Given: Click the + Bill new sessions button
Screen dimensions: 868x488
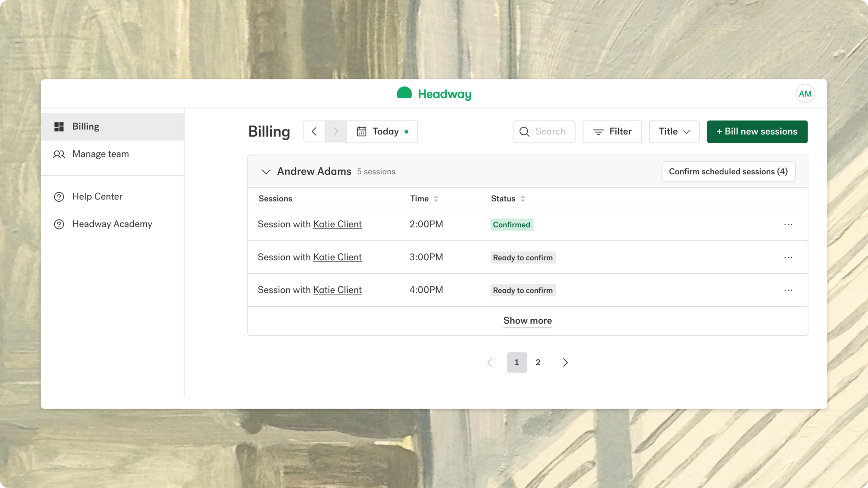Looking at the screenshot, I should [757, 131].
